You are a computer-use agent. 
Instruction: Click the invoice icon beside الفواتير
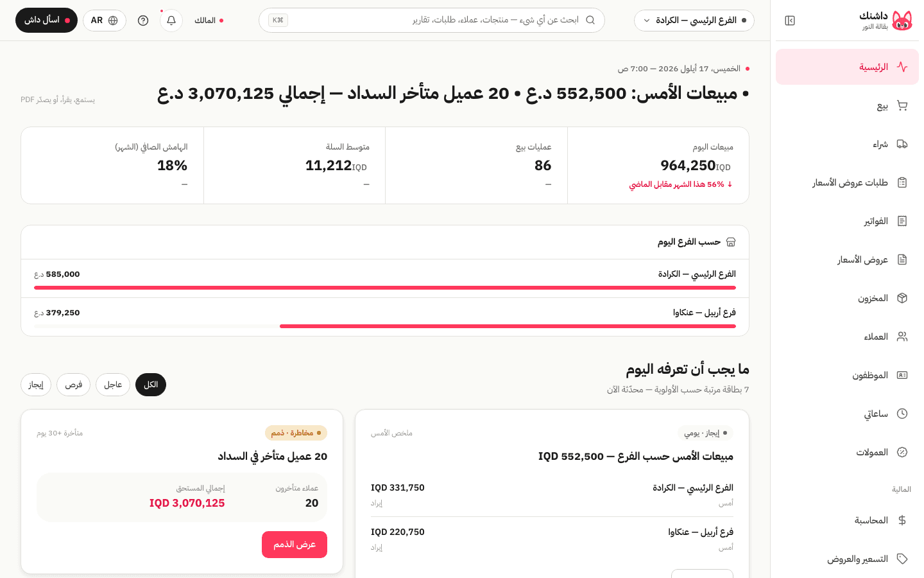pyautogui.click(x=902, y=221)
